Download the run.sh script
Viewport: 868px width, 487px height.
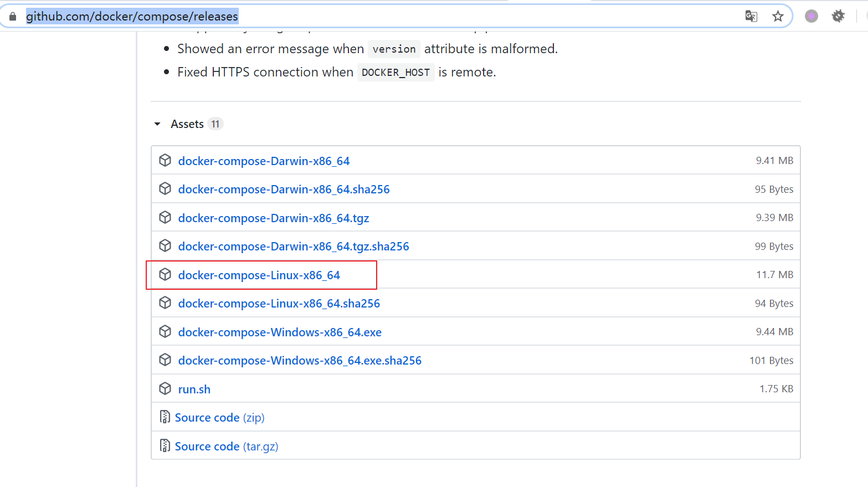[194, 389]
